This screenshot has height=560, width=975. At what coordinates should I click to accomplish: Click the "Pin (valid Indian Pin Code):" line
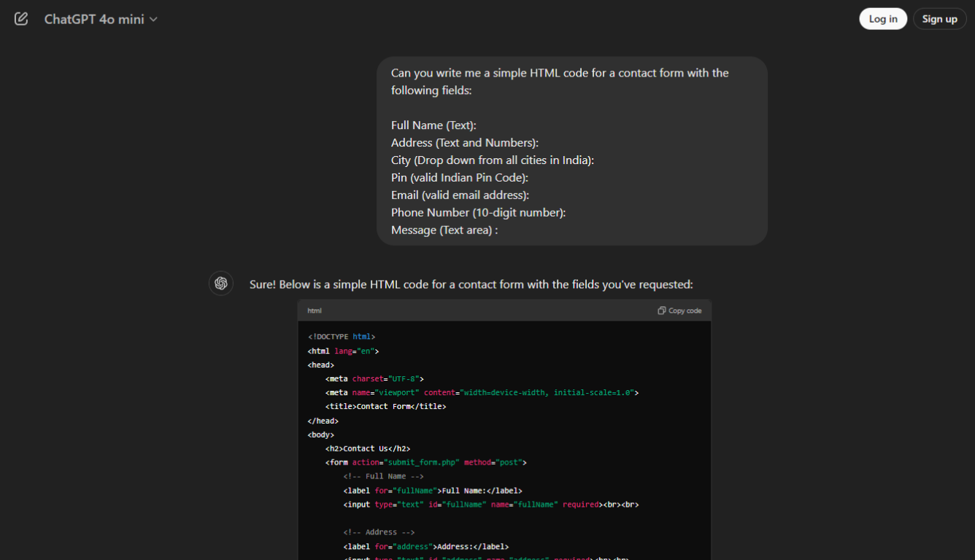[x=460, y=178]
